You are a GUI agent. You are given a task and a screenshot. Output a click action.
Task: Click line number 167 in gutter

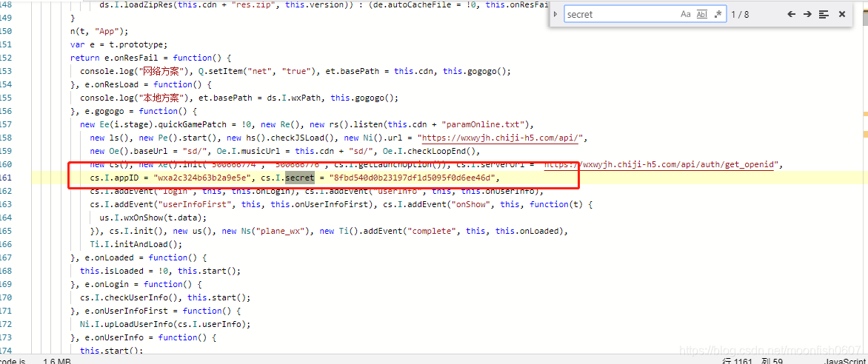pyautogui.click(x=5, y=257)
